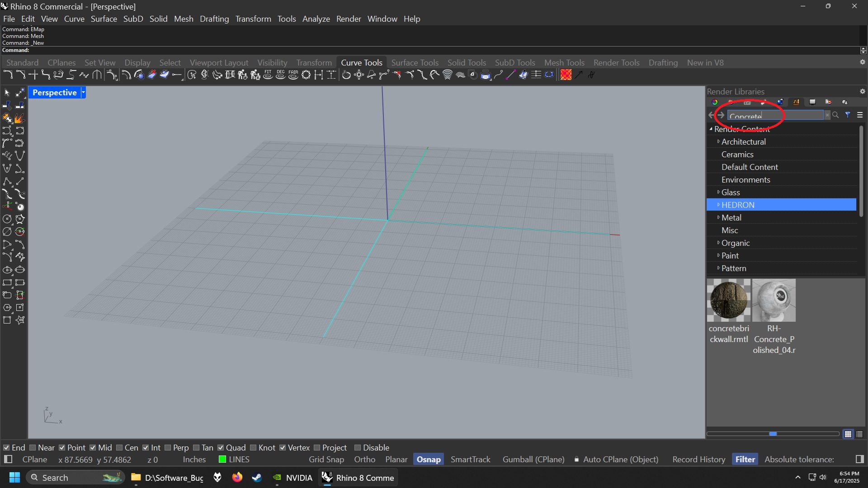
Task: Click the thumbnail size slider handle
Action: (773, 434)
